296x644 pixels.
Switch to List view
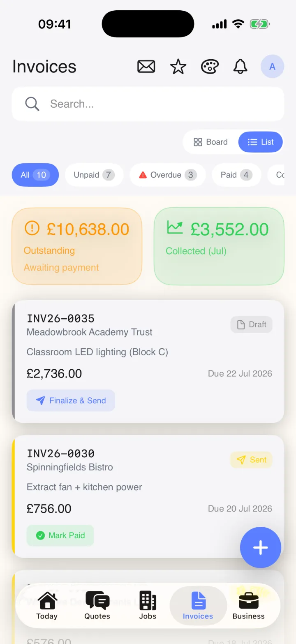coord(261,142)
